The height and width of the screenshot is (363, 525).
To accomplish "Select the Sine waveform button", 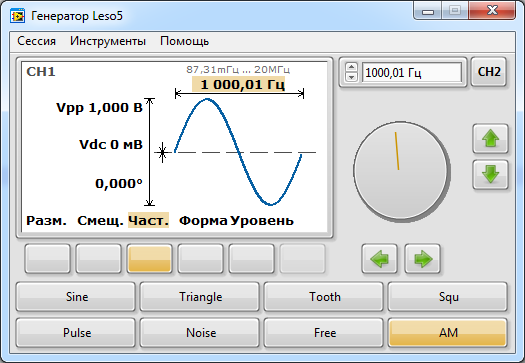I will coord(76,297).
